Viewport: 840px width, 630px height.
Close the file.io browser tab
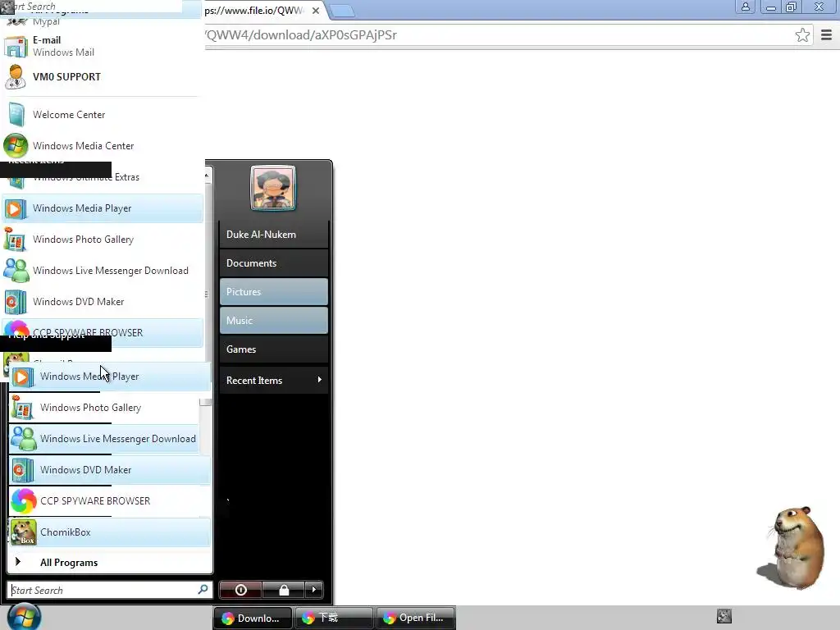click(x=316, y=10)
